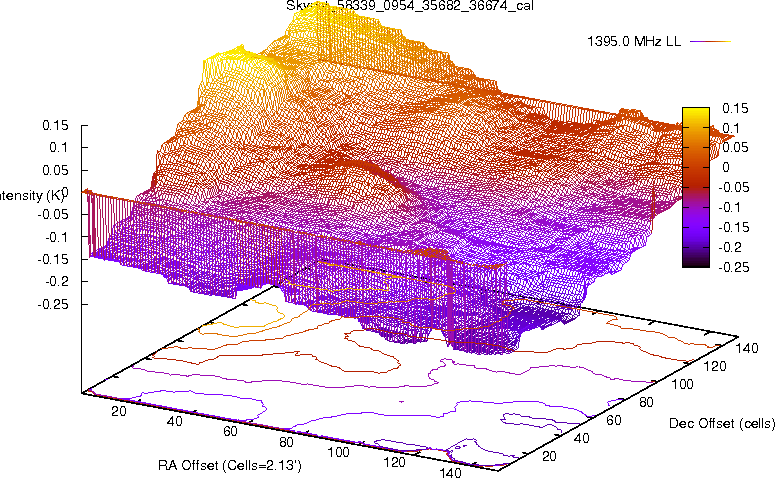
Task: Select the -0.25 label on the color bar
Action: click(733, 267)
